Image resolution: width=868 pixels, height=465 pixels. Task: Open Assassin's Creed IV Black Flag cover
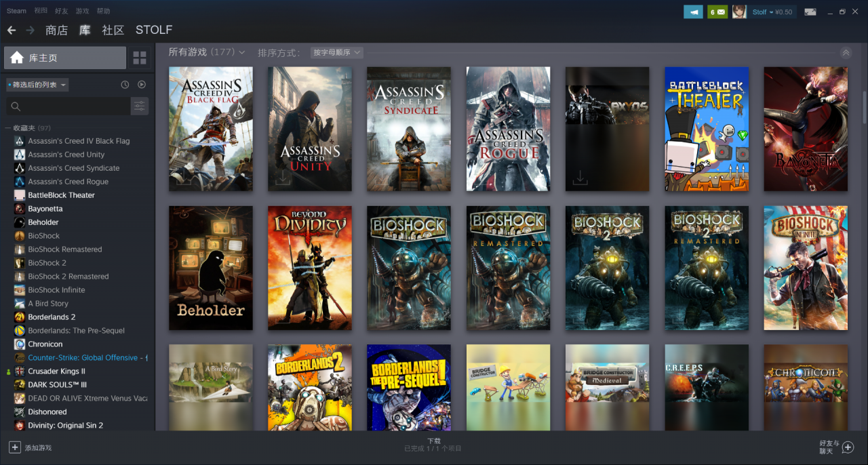pos(211,129)
